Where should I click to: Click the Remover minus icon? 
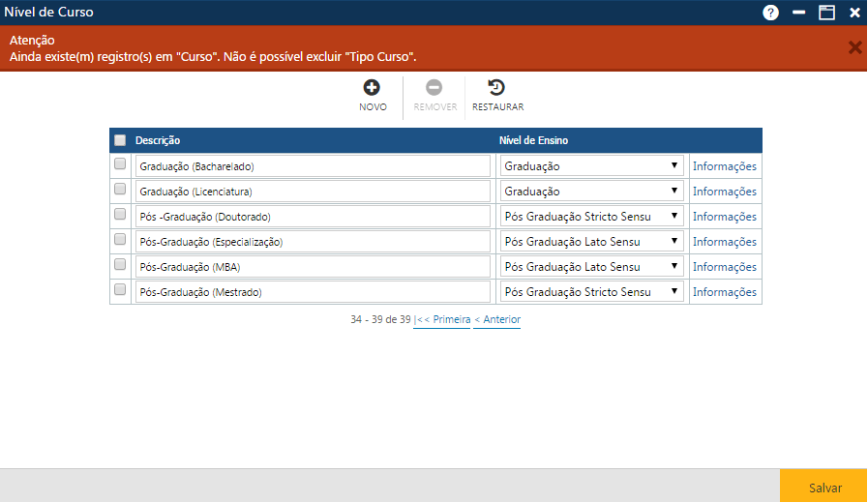[434, 88]
